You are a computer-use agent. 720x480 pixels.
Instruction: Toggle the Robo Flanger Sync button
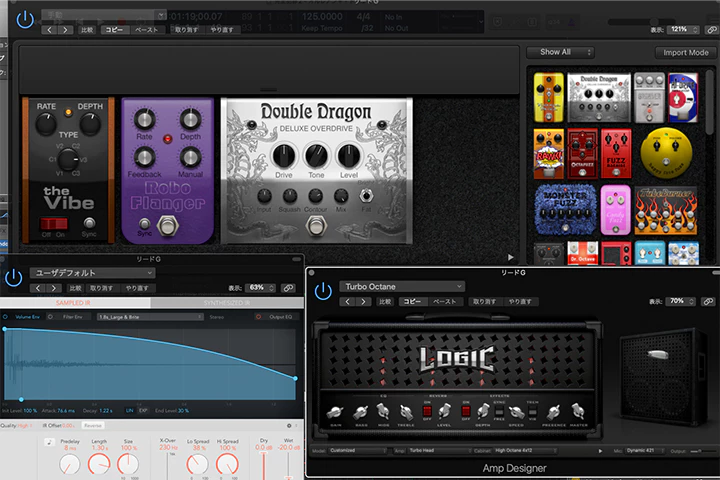click(144, 224)
